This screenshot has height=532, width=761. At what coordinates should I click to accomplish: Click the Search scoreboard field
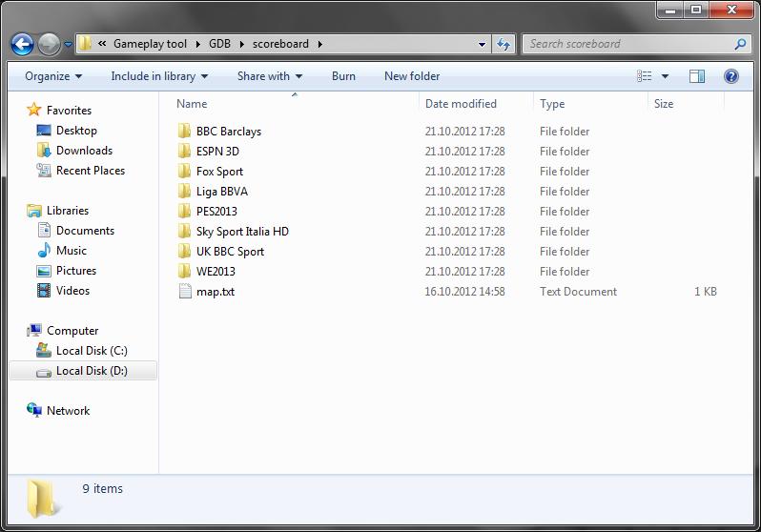point(636,44)
